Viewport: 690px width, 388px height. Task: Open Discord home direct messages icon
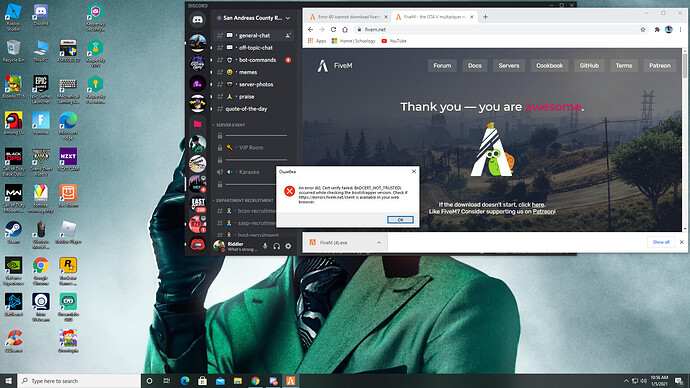tap(198, 19)
